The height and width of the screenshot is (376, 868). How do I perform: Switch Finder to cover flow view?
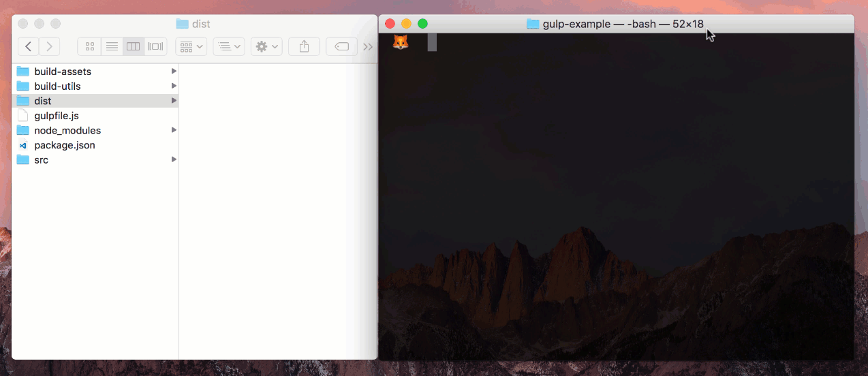155,46
